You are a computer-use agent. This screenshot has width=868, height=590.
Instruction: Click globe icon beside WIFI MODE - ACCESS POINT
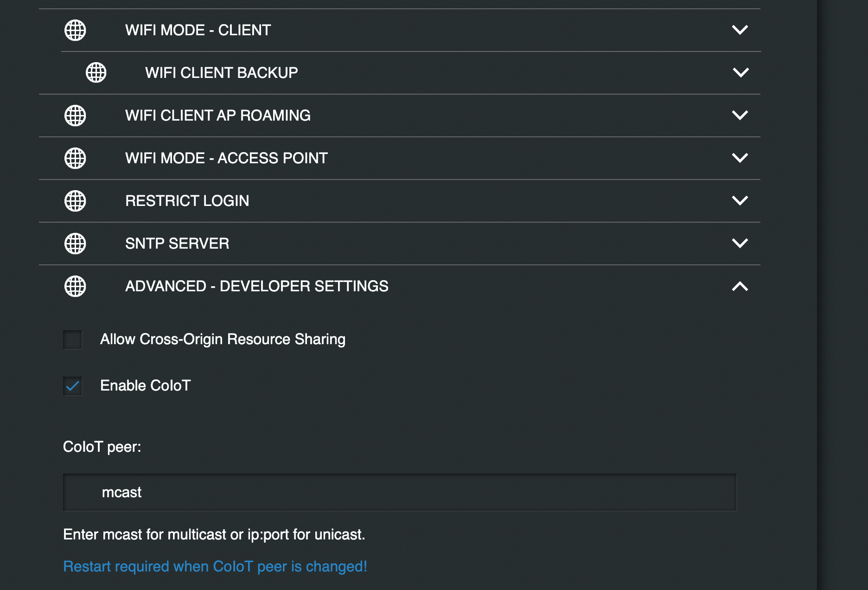[75, 158]
